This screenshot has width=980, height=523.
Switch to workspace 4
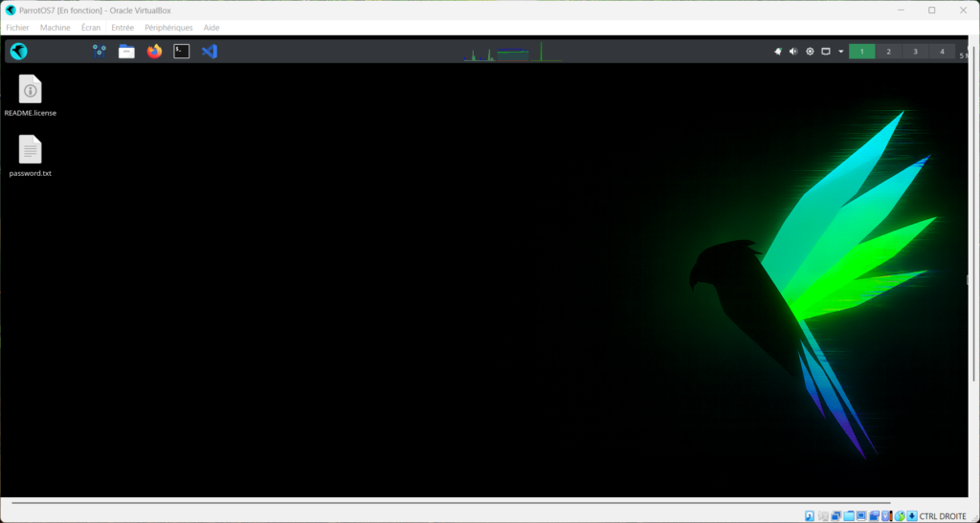942,52
